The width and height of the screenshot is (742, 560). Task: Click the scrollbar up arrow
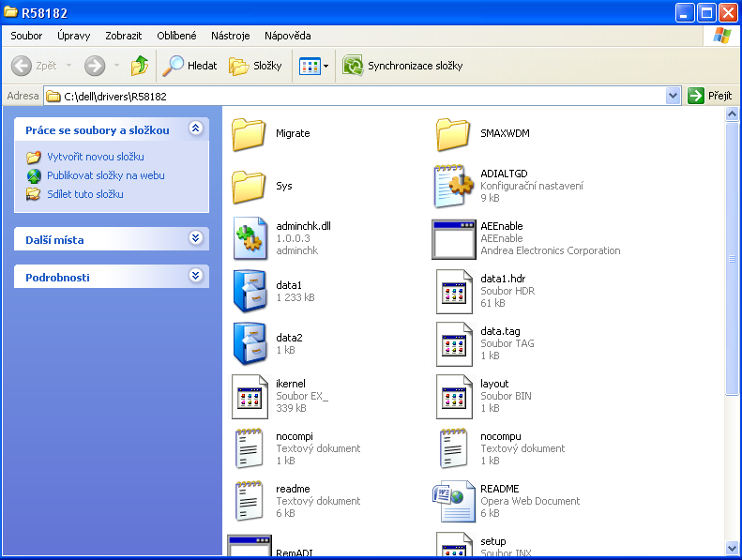point(732,114)
